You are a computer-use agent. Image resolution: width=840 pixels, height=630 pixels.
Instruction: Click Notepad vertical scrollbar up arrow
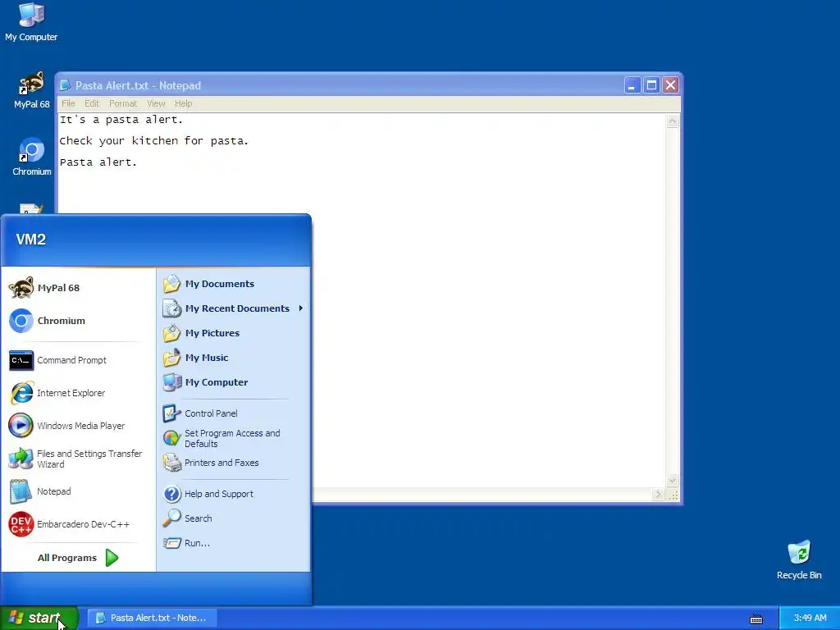point(673,121)
